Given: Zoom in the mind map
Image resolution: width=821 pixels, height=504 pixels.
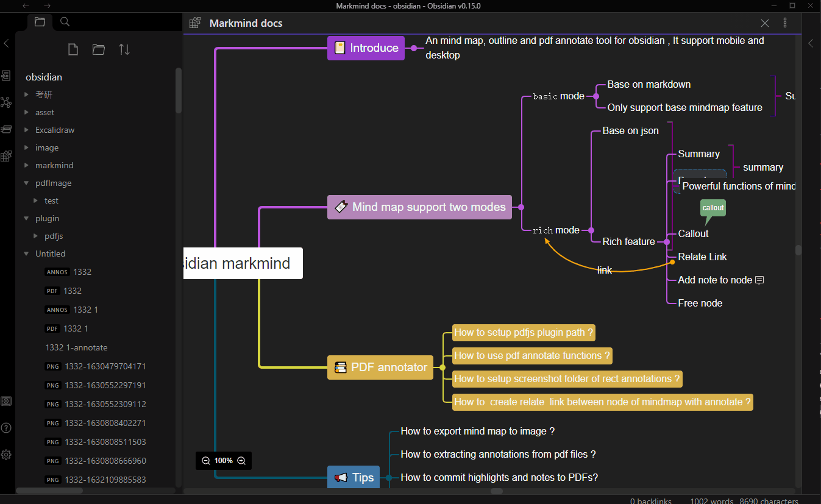Looking at the screenshot, I should tap(241, 461).
